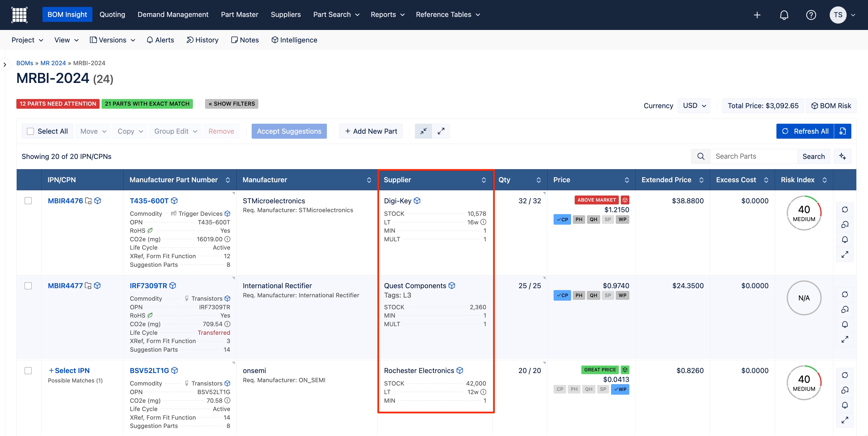Click refresh icon in BSV52LT1G row
Image resolution: width=868 pixels, height=436 pixels.
(x=845, y=375)
